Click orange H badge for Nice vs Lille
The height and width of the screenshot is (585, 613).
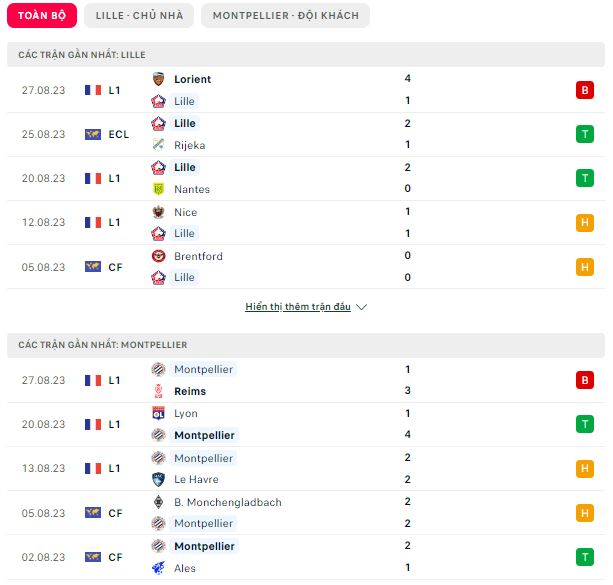(585, 223)
